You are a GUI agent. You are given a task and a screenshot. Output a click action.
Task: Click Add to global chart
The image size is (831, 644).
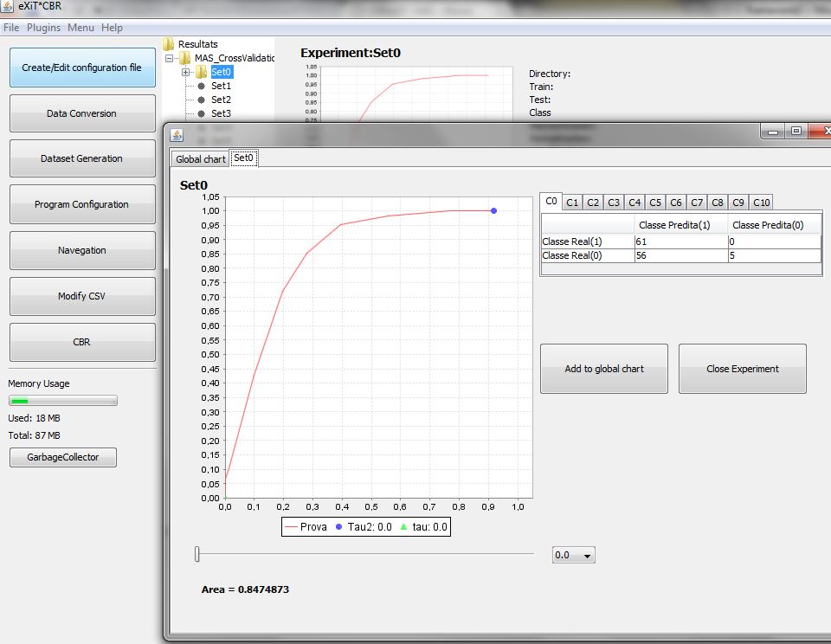604,369
